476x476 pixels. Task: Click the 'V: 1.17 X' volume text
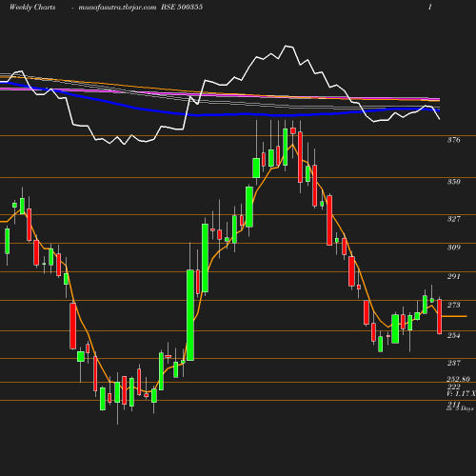461,393
